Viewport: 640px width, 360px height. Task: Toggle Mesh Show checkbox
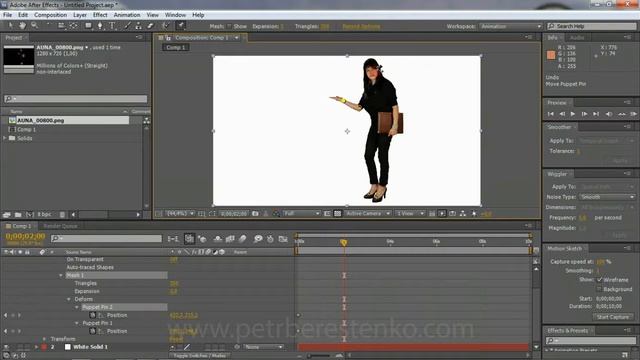[x=229, y=26]
